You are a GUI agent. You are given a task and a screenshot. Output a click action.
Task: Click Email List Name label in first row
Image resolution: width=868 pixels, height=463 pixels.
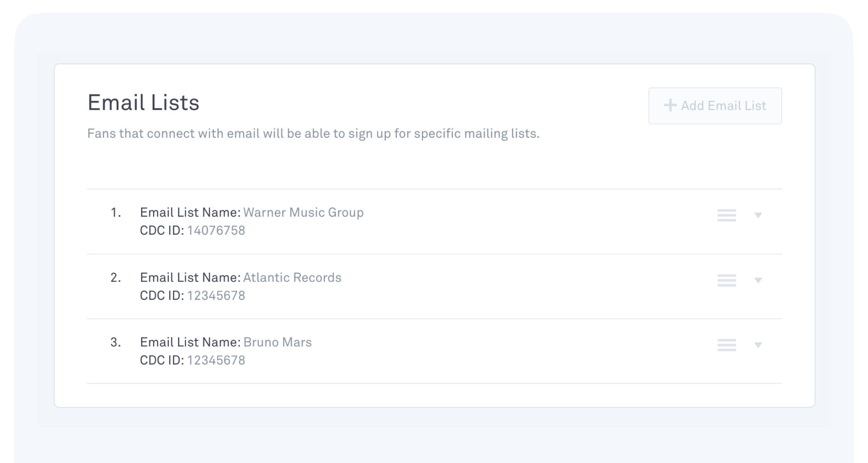pyautogui.click(x=190, y=212)
